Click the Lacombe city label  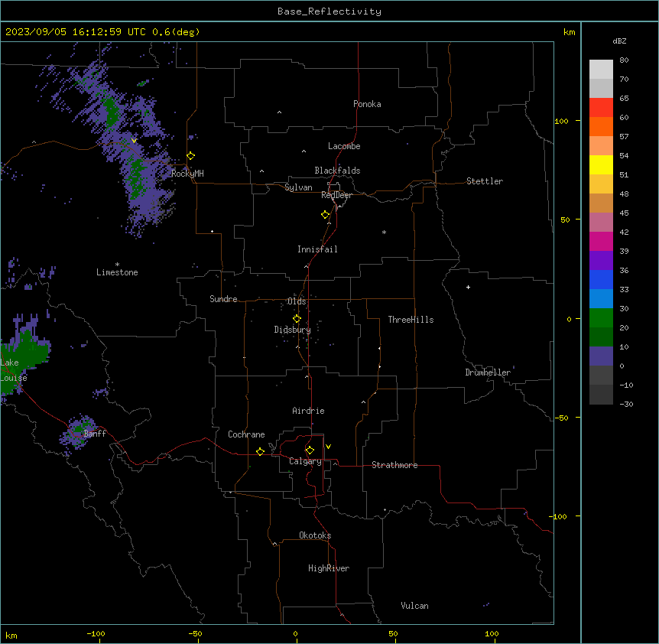344,146
